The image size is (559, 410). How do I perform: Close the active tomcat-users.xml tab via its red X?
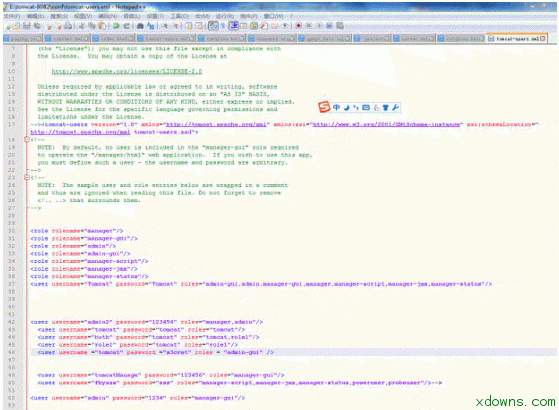pos(543,39)
